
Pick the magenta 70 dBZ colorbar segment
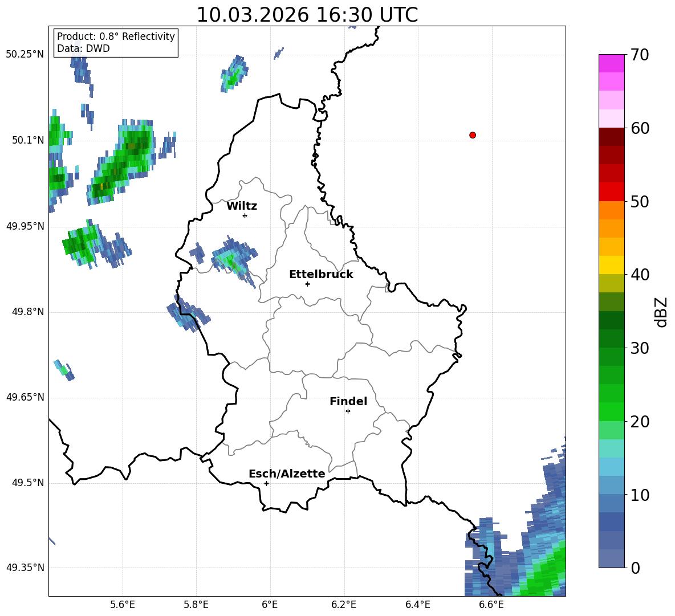tap(611, 63)
